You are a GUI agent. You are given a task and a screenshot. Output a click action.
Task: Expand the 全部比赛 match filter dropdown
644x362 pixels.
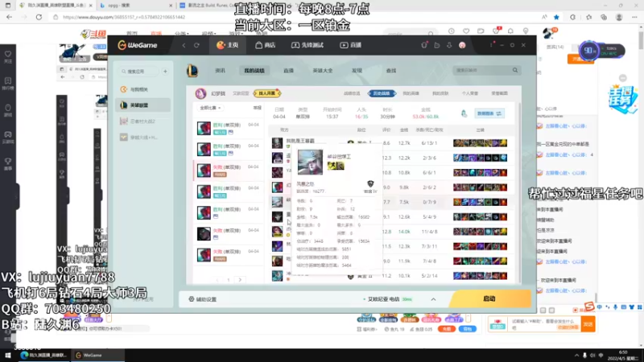[210, 108]
